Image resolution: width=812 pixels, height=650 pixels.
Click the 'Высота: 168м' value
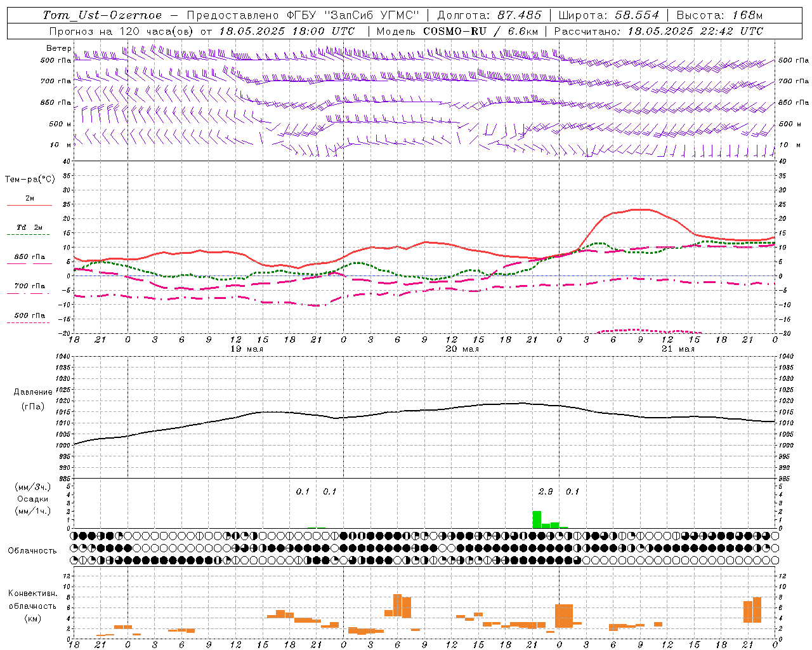tap(719, 15)
